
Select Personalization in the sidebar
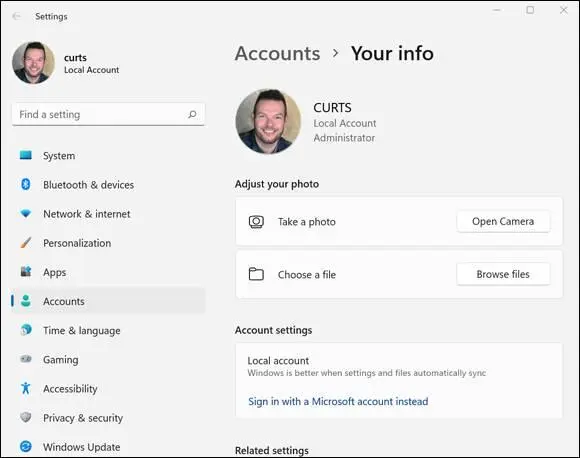tap(108, 243)
